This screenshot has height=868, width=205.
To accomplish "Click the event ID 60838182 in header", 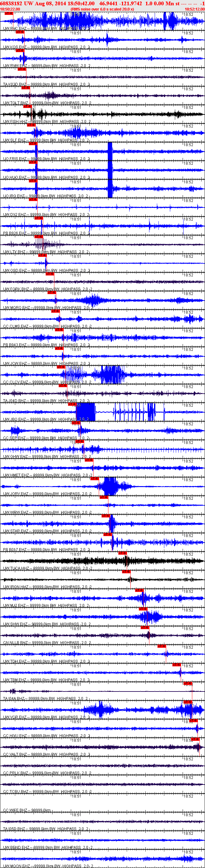I will pos(11,3).
